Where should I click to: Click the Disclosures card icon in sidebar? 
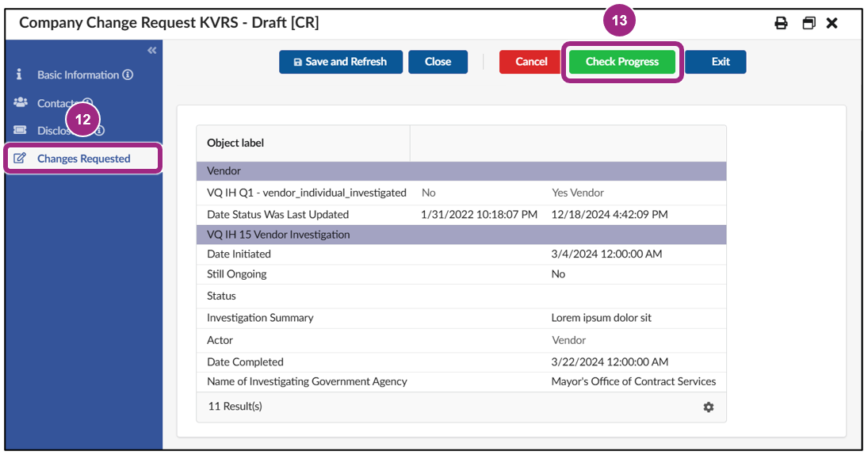[x=21, y=131]
